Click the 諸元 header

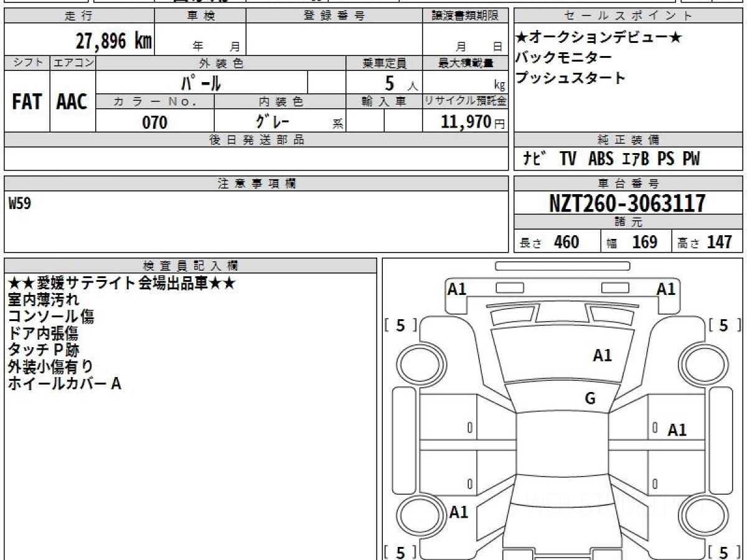click(628, 222)
